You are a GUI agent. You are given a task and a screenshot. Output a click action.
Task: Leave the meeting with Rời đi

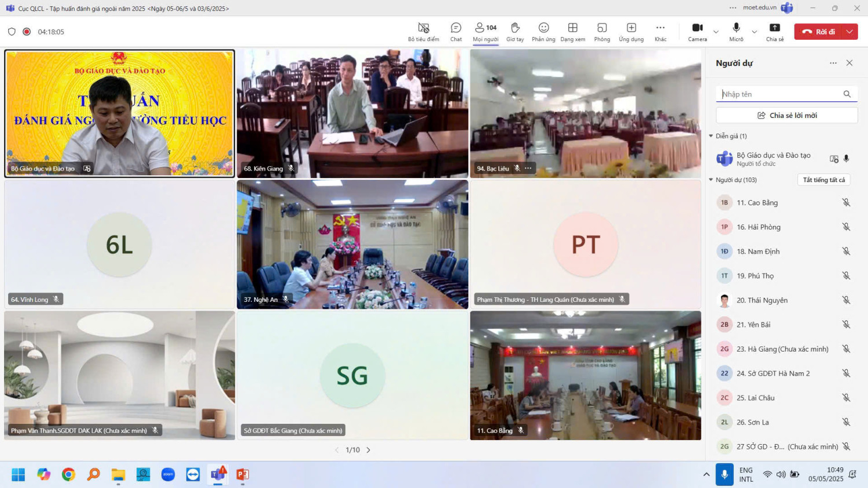(x=818, y=32)
